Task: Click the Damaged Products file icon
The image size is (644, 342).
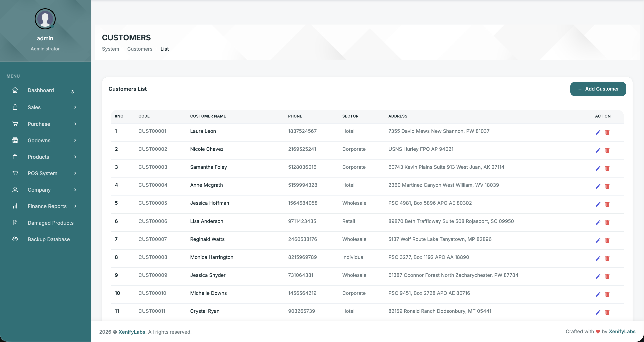Action: pos(15,223)
